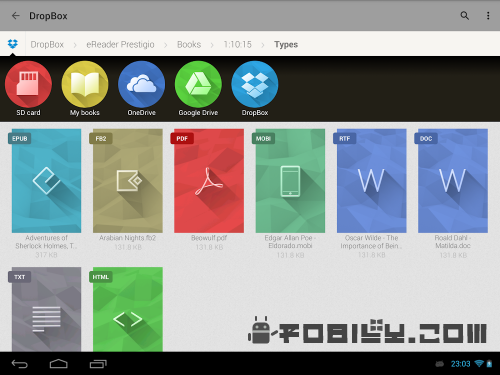Open the EPUB Sherlock Holmes book cover

46,181
